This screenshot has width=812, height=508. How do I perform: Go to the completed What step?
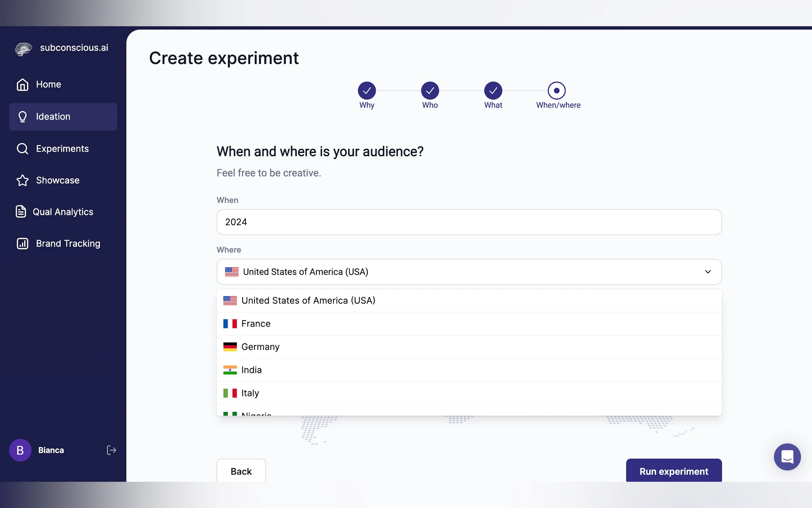click(x=493, y=91)
